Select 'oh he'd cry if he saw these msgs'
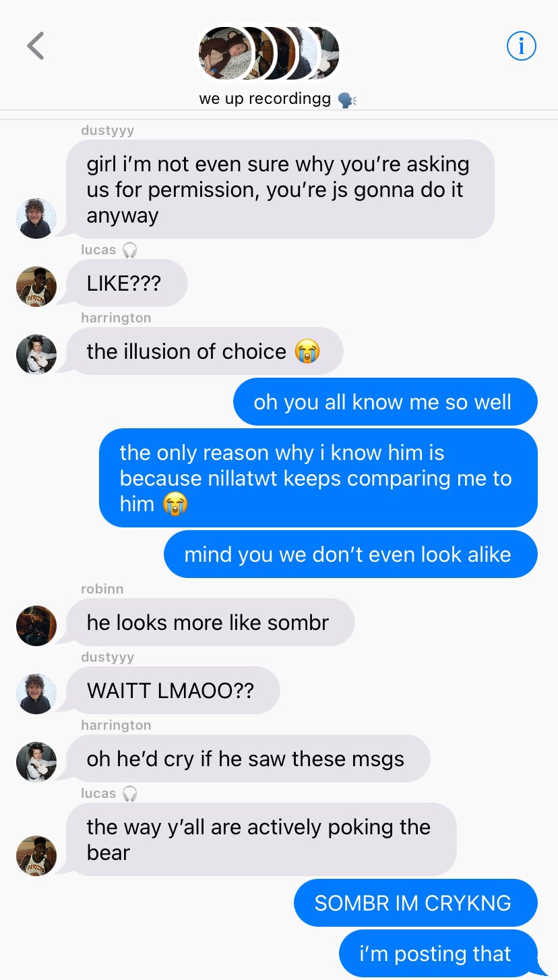 247,759
